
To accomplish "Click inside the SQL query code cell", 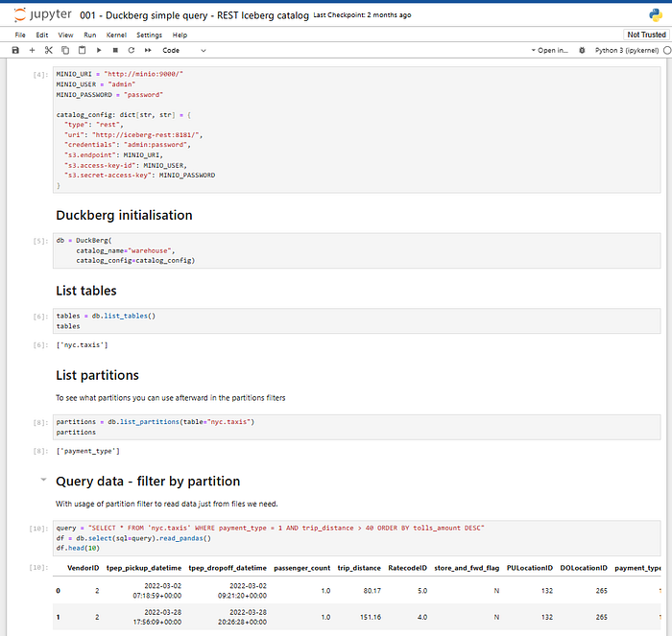I will (x=356, y=538).
